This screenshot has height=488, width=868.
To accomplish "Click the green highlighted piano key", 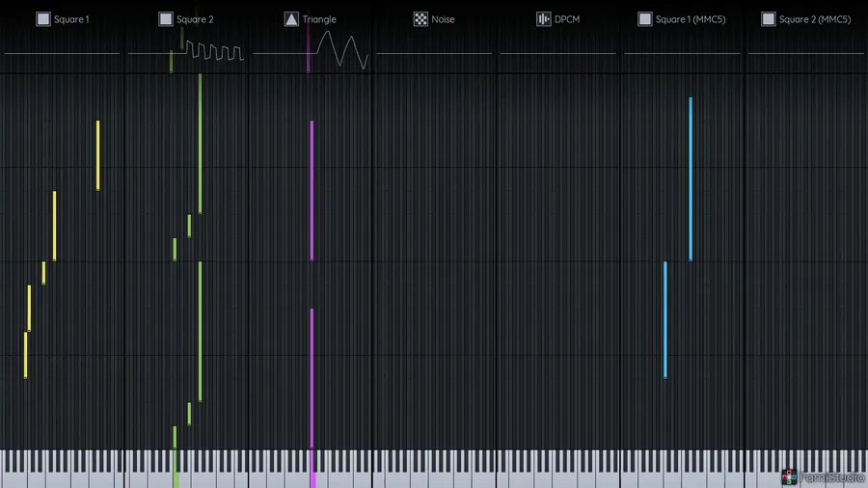I will coord(176,469).
